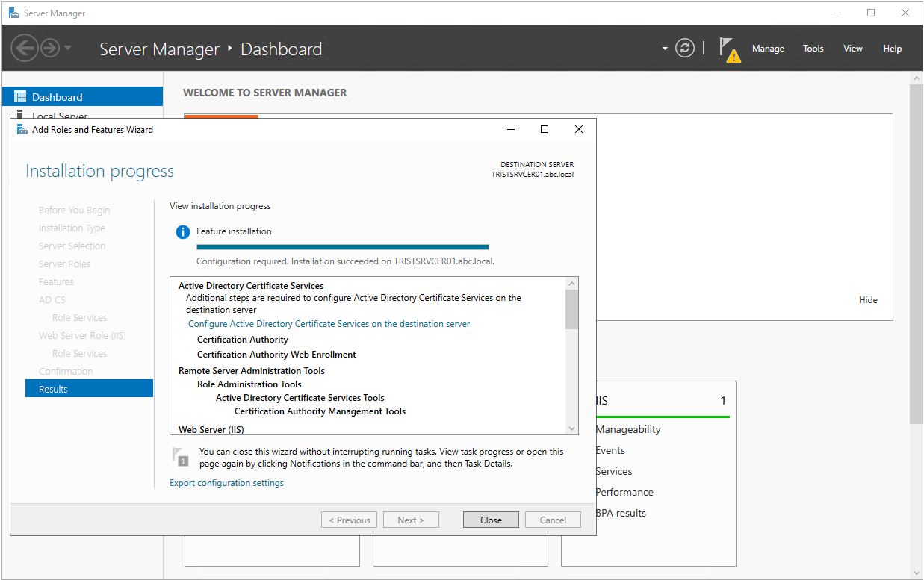Screen dimensions: 924x580
Task: Click the Close button in wizard
Action: click(491, 520)
